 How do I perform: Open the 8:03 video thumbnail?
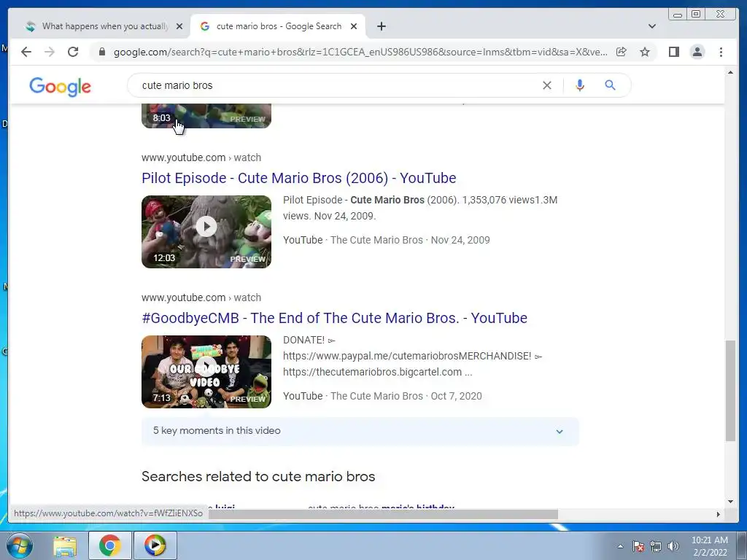[206, 116]
